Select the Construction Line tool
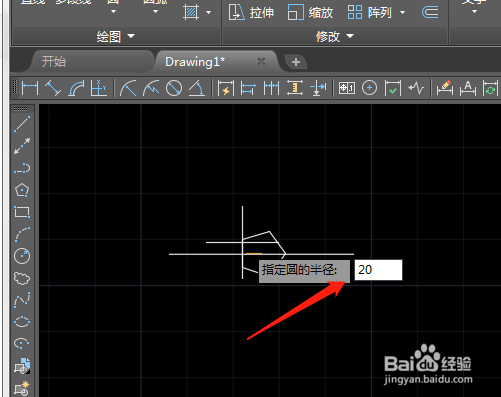 click(x=22, y=146)
